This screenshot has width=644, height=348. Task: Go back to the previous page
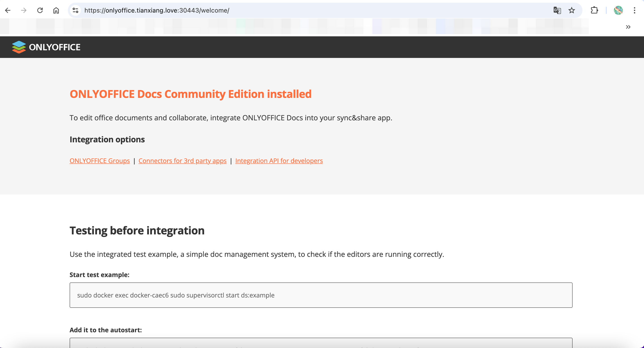click(x=8, y=10)
